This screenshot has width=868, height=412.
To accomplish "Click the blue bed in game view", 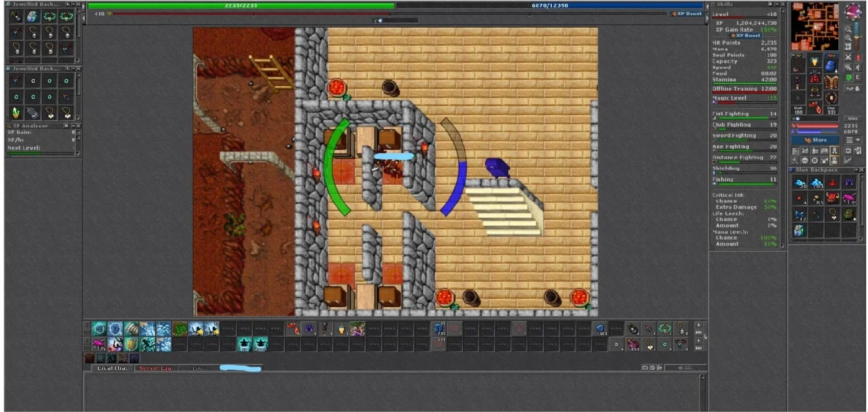I will 497,168.
